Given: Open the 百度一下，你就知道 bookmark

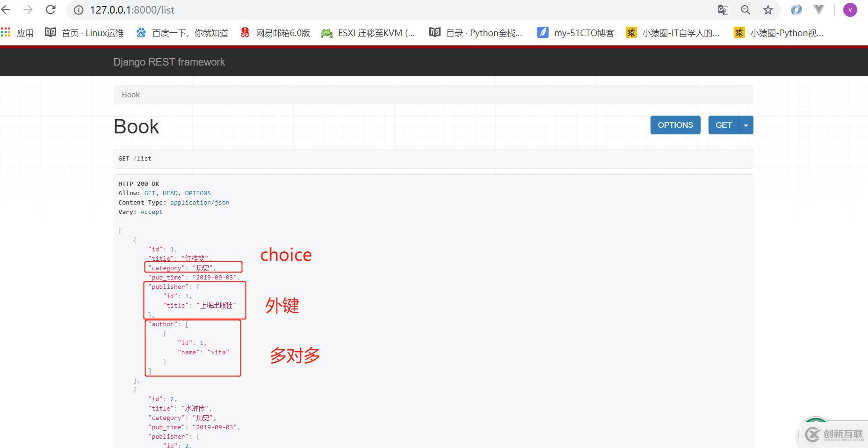Looking at the screenshot, I should [x=182, y=33].
